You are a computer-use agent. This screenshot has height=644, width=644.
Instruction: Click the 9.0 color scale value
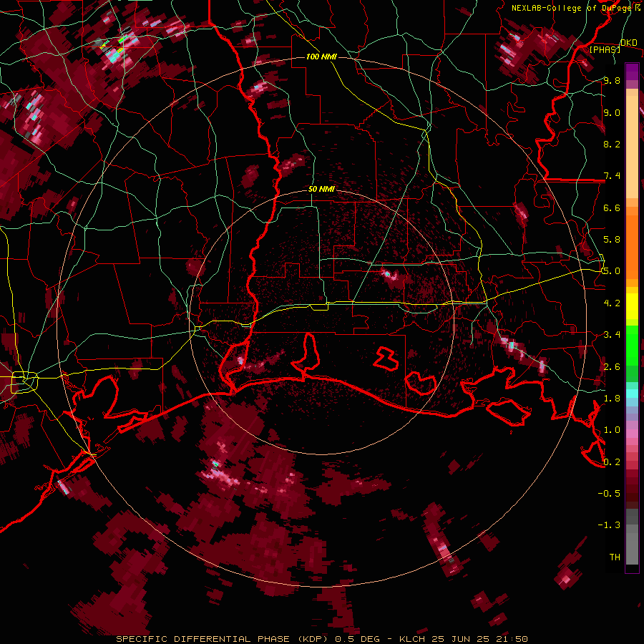(612, 112)
